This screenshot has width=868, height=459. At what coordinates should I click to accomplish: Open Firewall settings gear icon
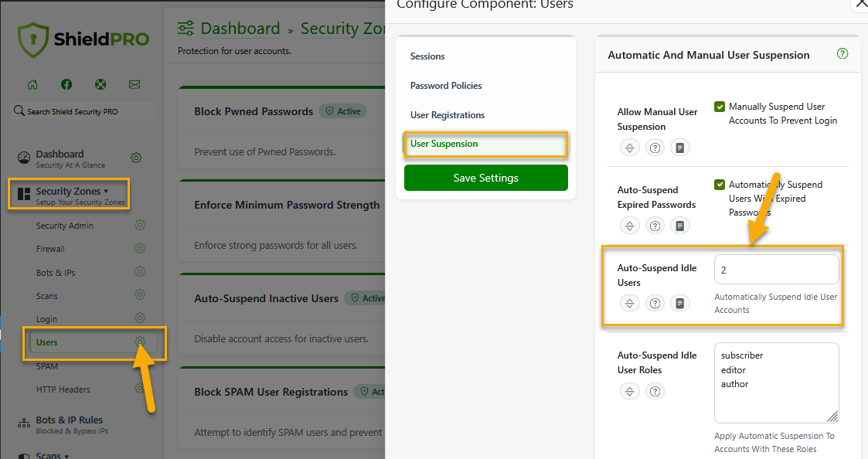[x=140, y=249]
